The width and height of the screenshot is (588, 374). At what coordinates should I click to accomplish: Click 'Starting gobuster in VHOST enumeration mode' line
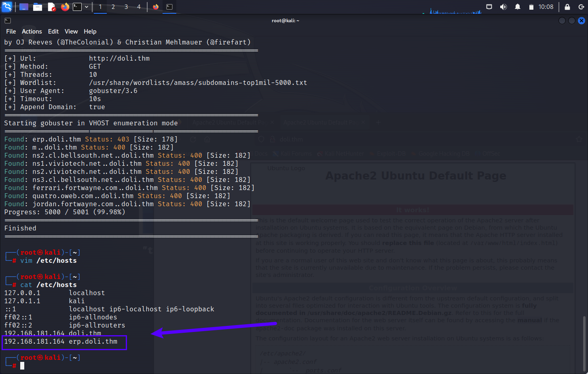(x=91, y=123)
